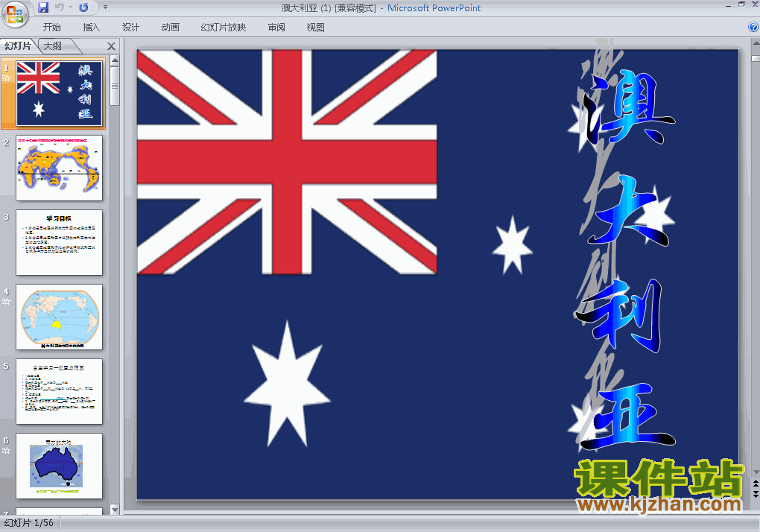Click animation star icon beside slide 1
The image size is (760, 532).
pyautogui.click(x=6, y=77)
